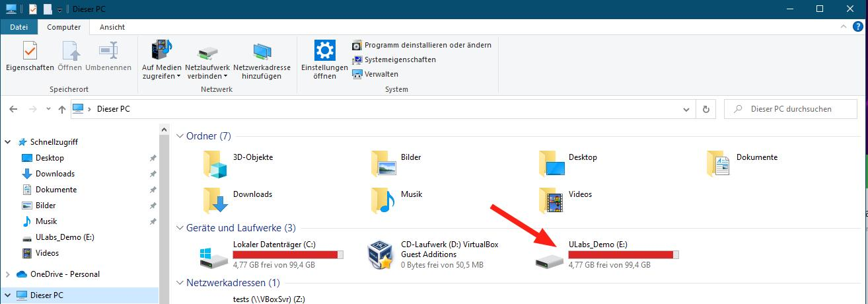Open the Datei menu tab
868x304 pixels.
coord(19,27)
